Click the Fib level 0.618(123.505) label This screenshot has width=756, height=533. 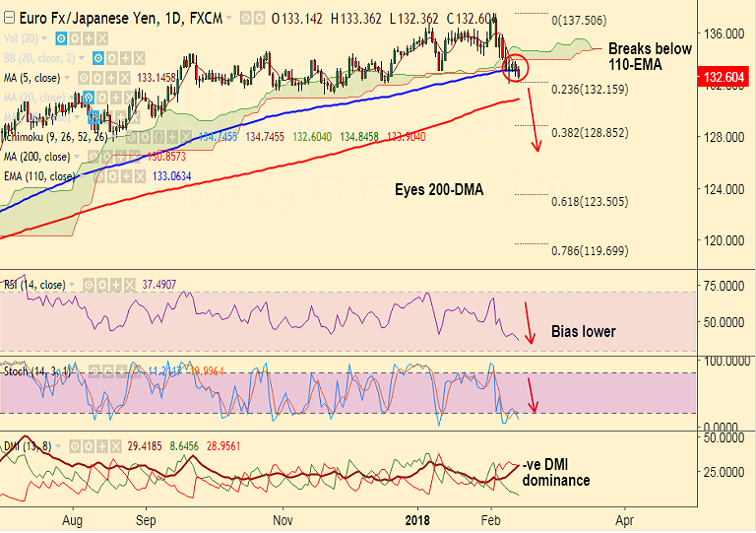pyautogui.click(x=590, y=202)
